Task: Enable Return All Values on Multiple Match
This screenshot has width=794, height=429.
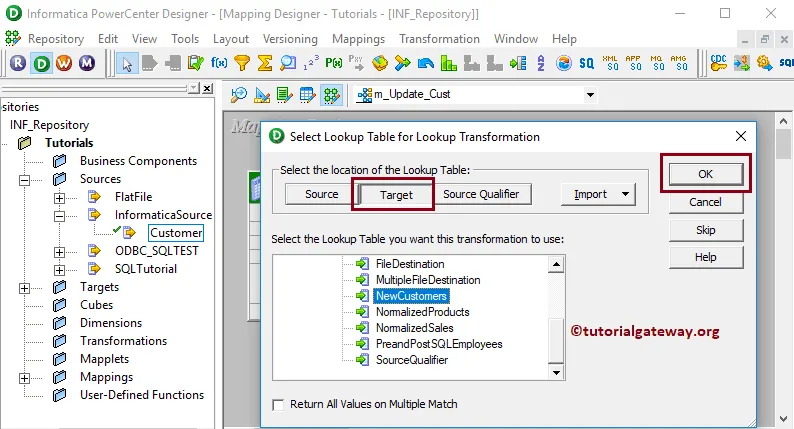Action: point(278,405)
